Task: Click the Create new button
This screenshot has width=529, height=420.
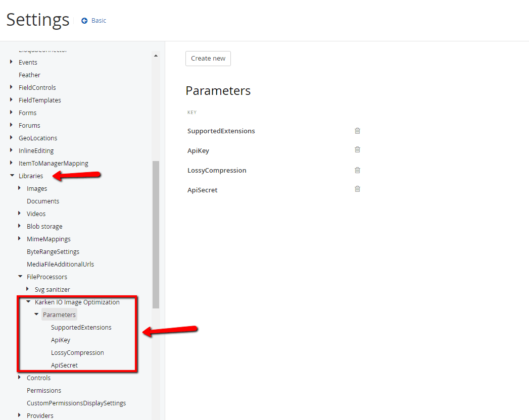Action: 208,59
